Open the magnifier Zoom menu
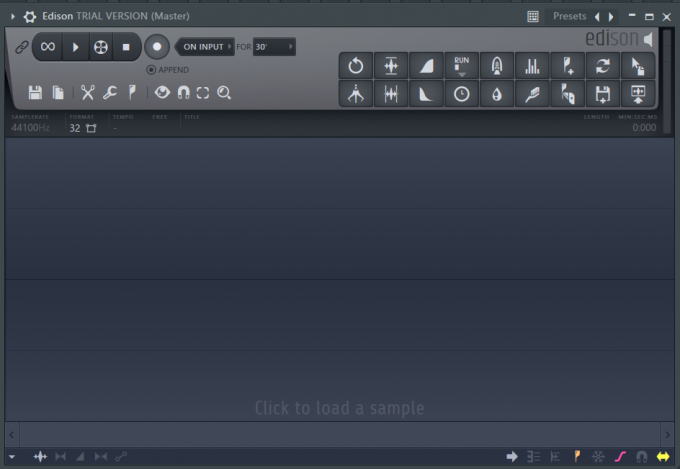The width and height of the screenshot is (680, 469). pos(224,92)
